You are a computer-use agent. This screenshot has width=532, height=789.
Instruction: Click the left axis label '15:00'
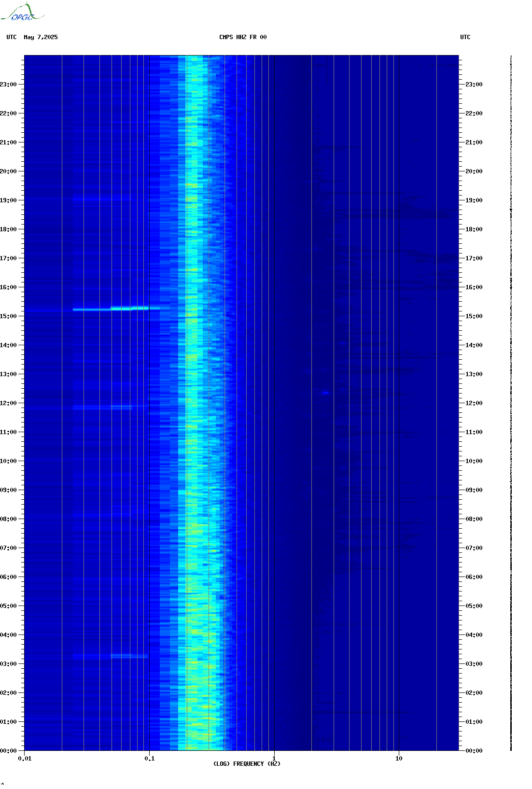8,316
